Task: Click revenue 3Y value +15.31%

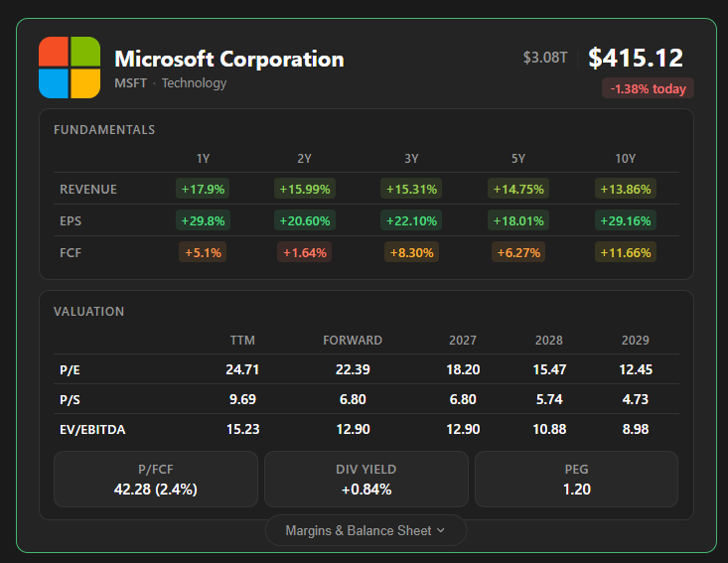Action: (x=411, y=189)
